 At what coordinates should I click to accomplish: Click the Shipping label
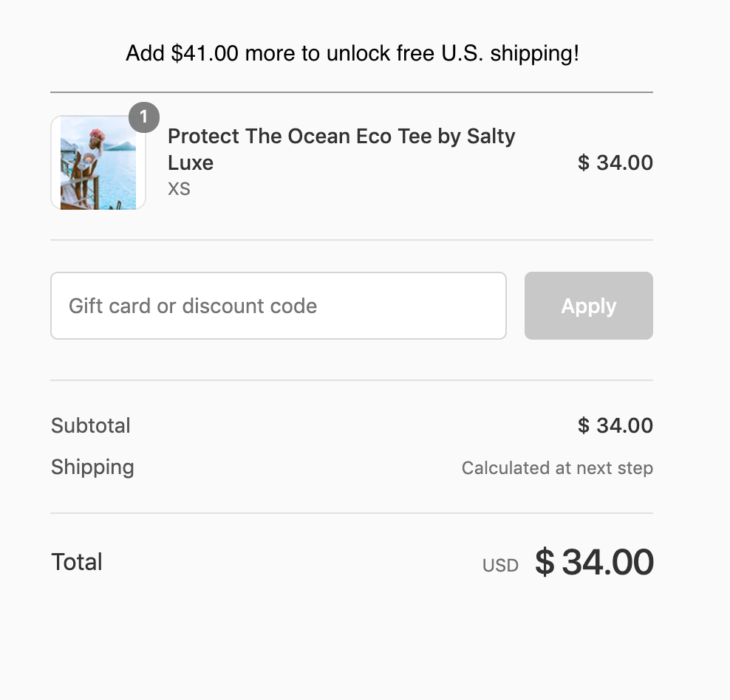coord(92,467)
